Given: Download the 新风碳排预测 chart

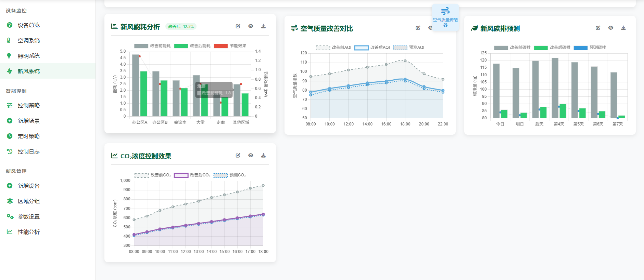Looking at the screenshot, I should point(623,28).
